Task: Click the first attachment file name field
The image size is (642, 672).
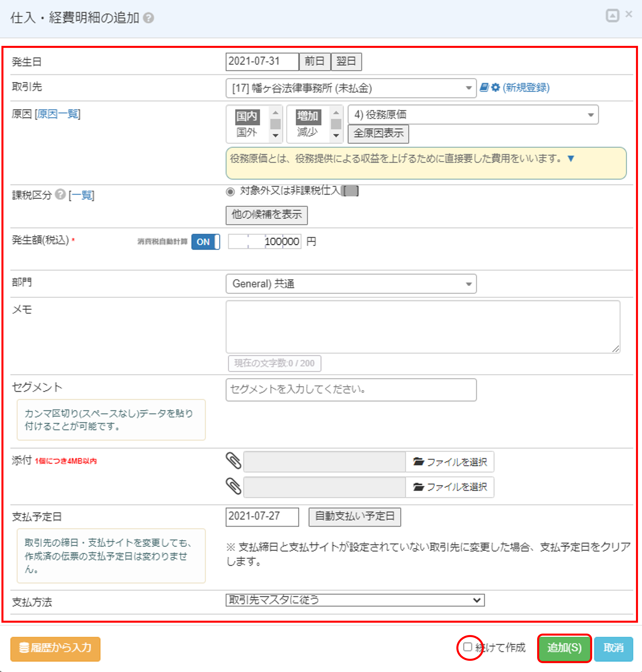Action: pyautogui.click(x=324, y=462)
